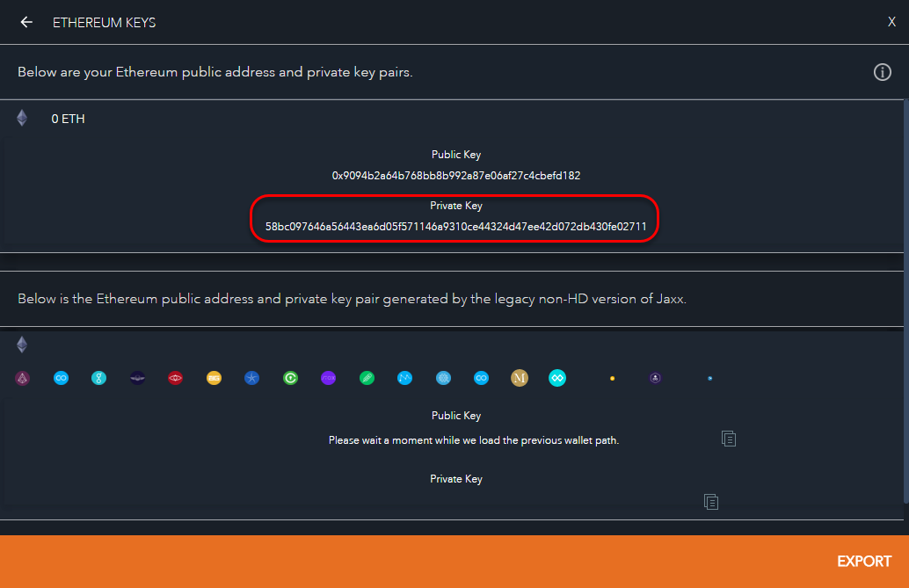Copy the legacy wallet private key
This screenshot has width=909, height=588.
coord(711,502)
